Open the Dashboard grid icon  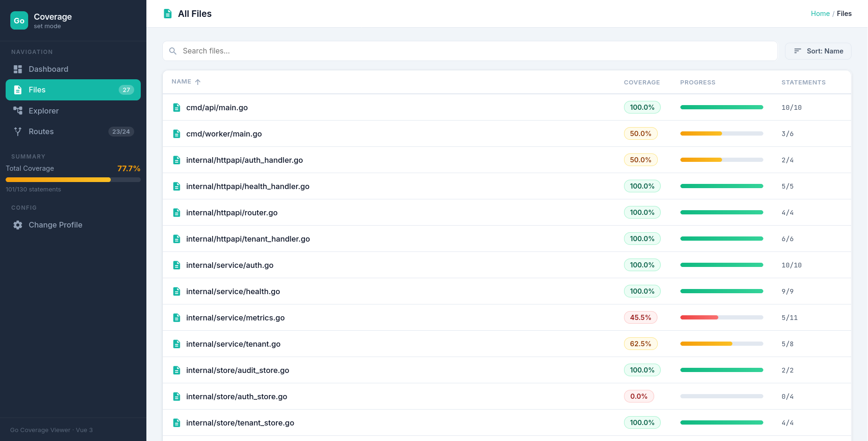(18, 69)
